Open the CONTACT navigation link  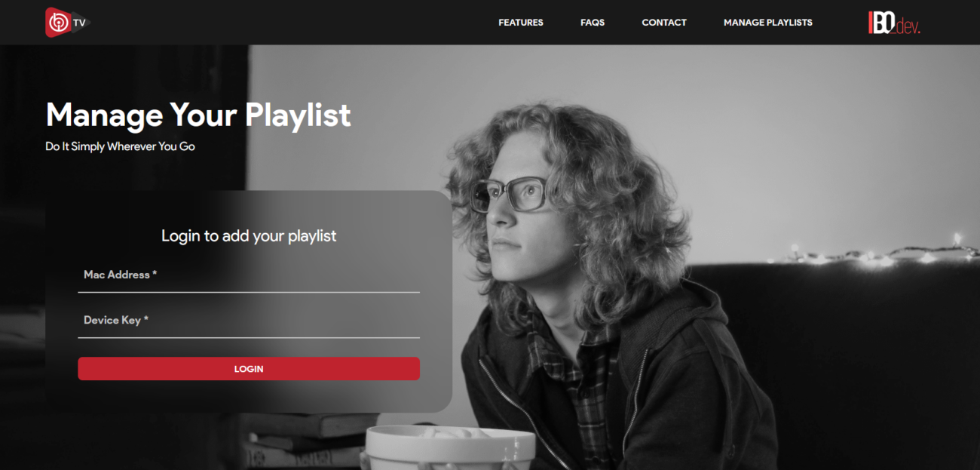[664, 23]
